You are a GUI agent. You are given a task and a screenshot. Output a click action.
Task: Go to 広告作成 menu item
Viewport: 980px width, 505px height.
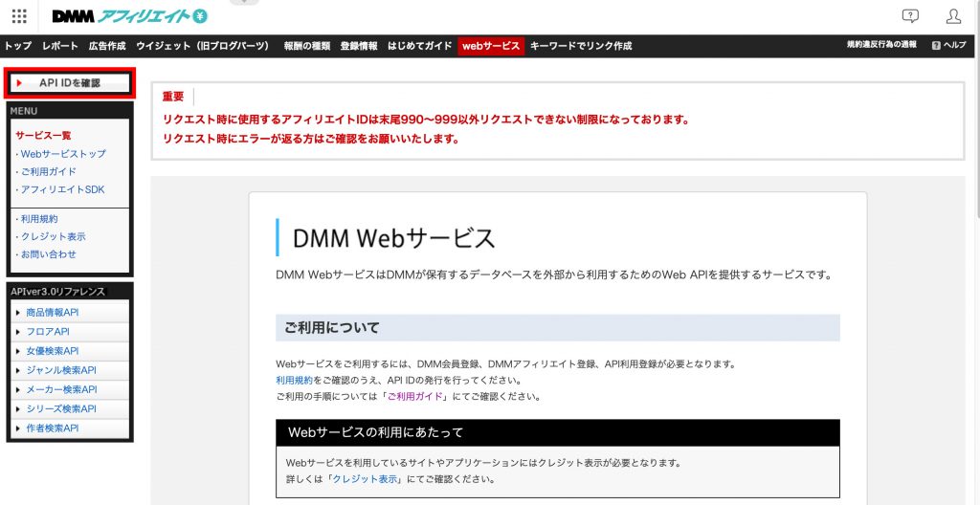(x=107, y=46)
